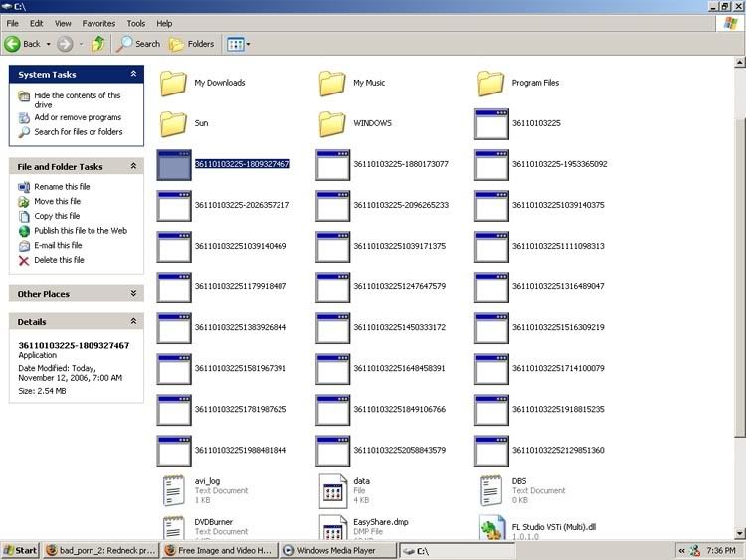Click the Search toolbar button

(139, 44)
